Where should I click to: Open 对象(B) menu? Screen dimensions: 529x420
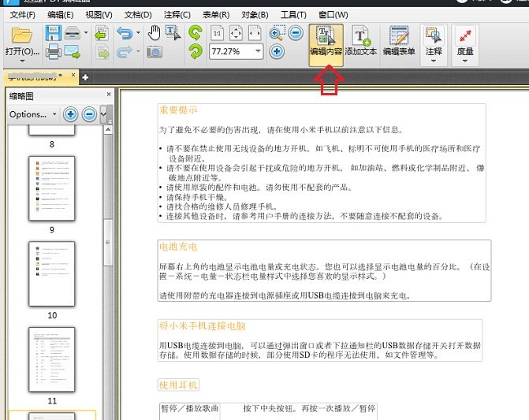[x=255, y=15]
